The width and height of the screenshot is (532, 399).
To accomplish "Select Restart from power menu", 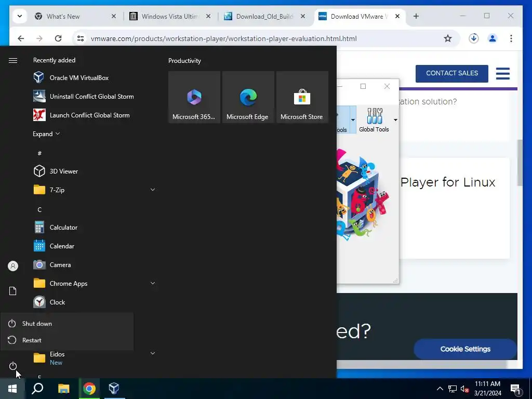I will click(67, 340).
